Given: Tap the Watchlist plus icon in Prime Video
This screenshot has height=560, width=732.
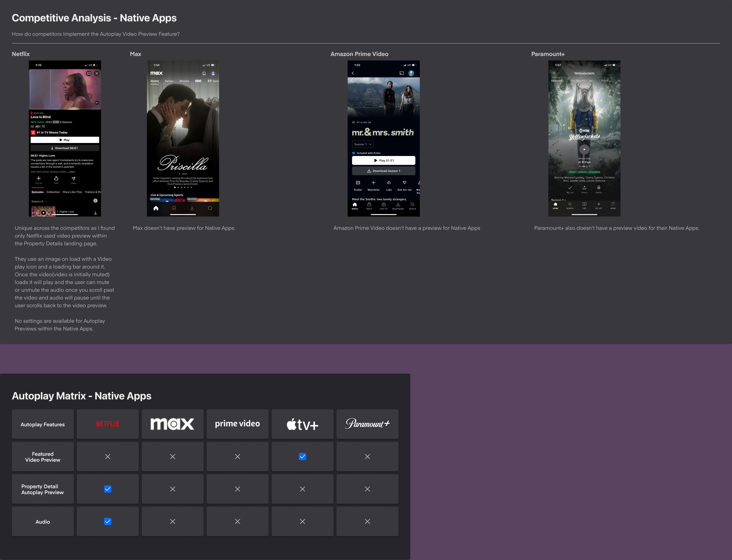Looking at the screenshot, I should coord(373,183).
